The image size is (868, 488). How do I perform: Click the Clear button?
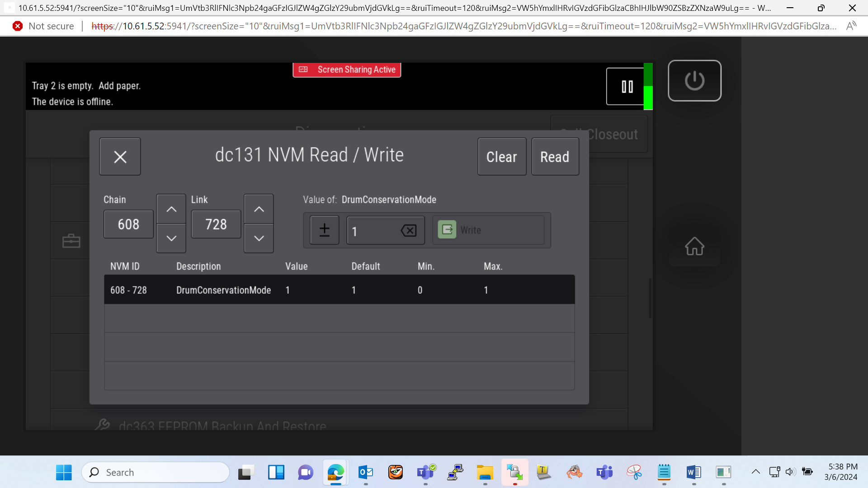click(502, 156)
